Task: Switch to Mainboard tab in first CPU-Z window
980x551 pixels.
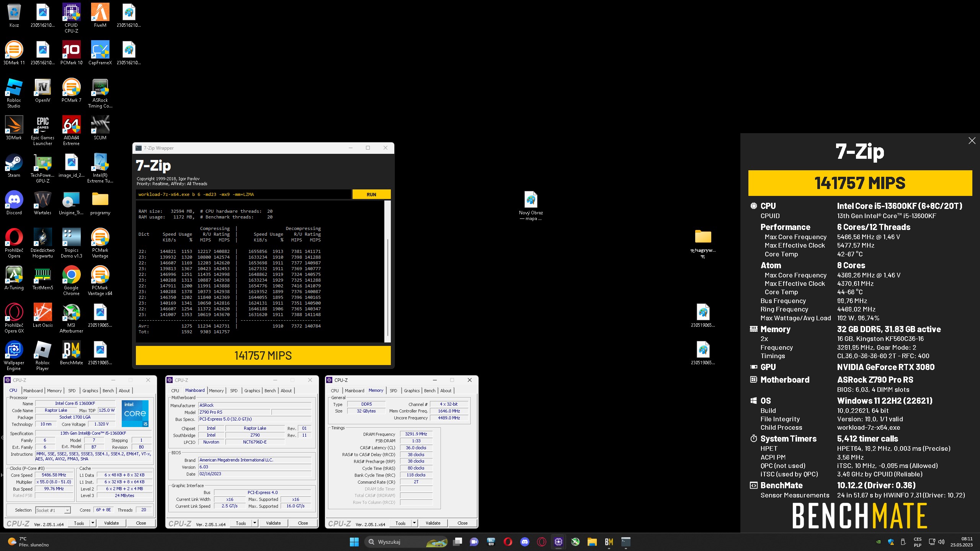Action: tap(33, 391)
